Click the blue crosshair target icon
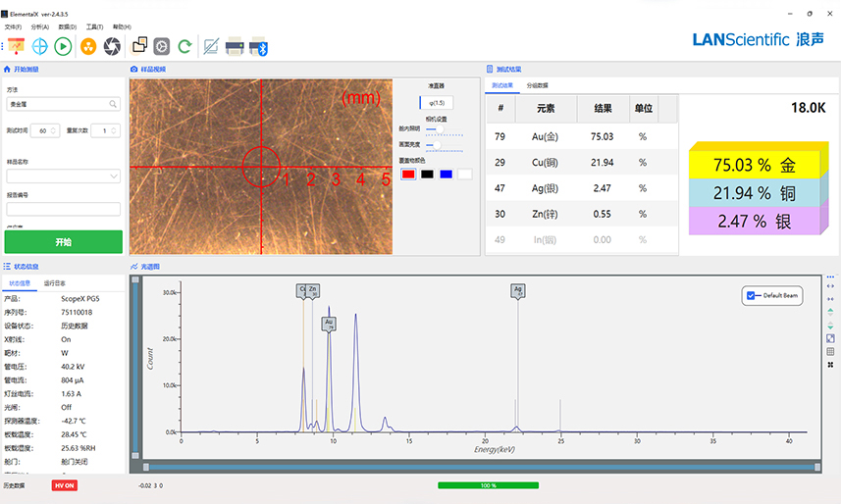This screenshot has height=504, width=841. click(x=40, y=45)
